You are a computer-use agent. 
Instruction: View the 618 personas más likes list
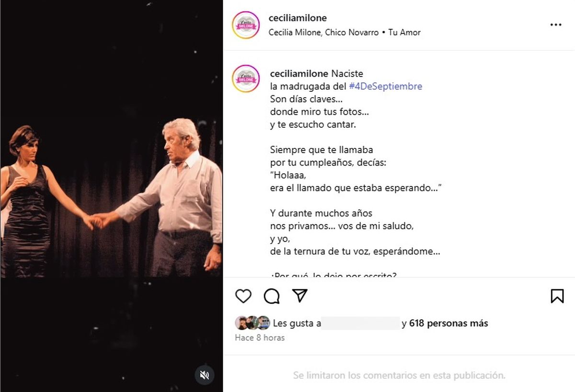tap(448, 324)
